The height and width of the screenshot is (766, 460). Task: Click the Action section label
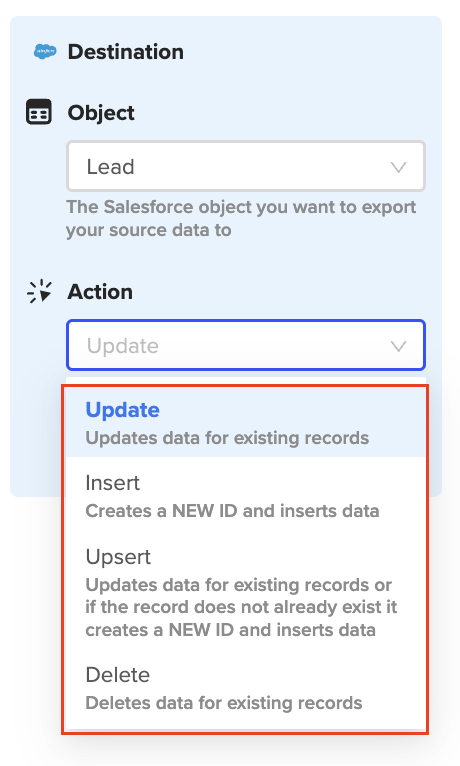[x=100, y=292]
